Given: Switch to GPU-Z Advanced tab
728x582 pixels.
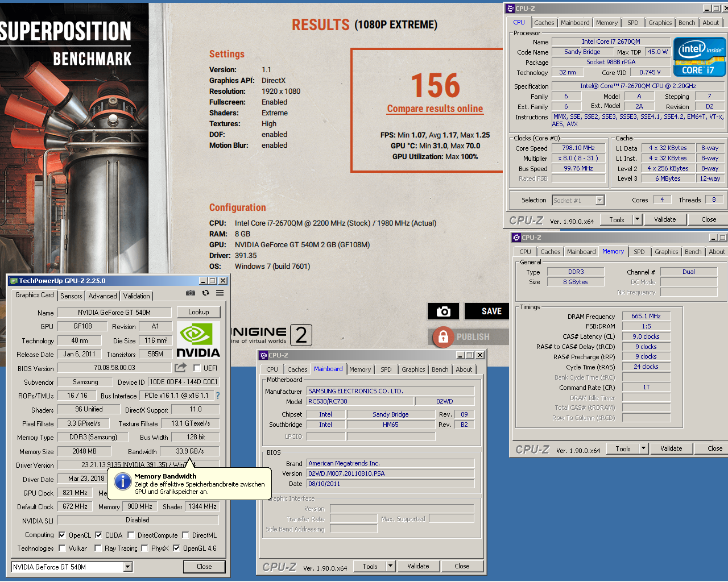Looking at the screenshot, I should [102, 296].
